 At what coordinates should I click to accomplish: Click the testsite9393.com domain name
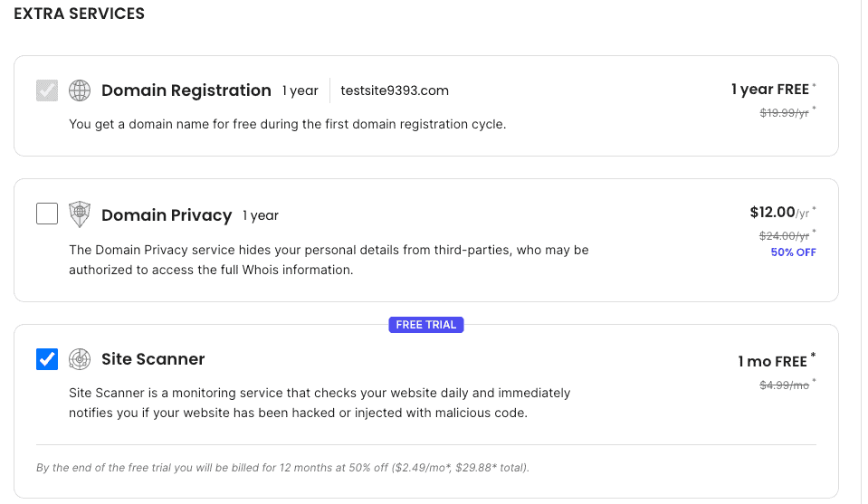coord(395,90)
